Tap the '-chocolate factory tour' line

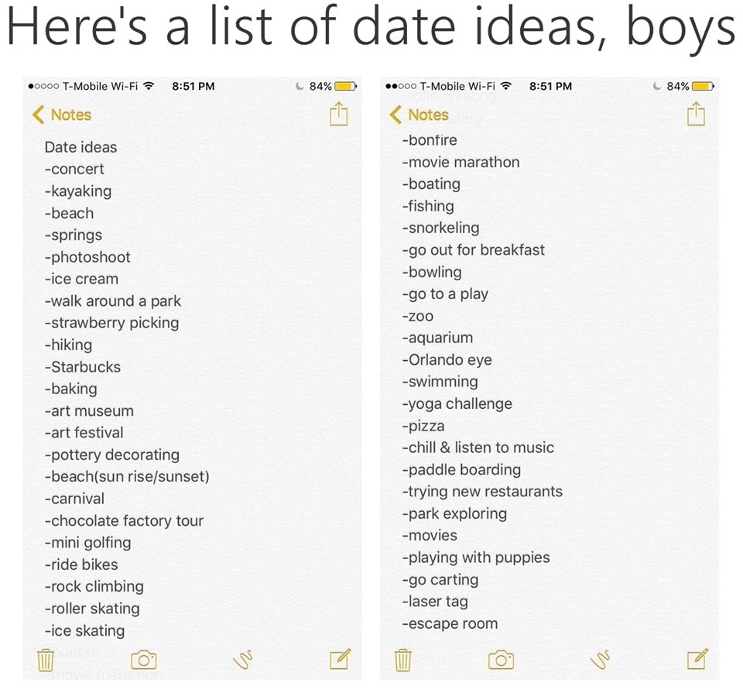(x=124, y=520)
